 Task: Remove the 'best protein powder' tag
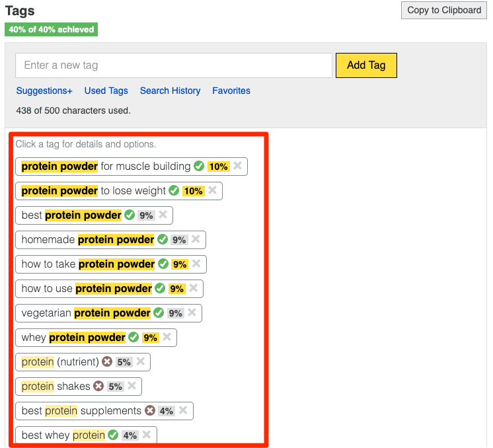coord(163,215)
